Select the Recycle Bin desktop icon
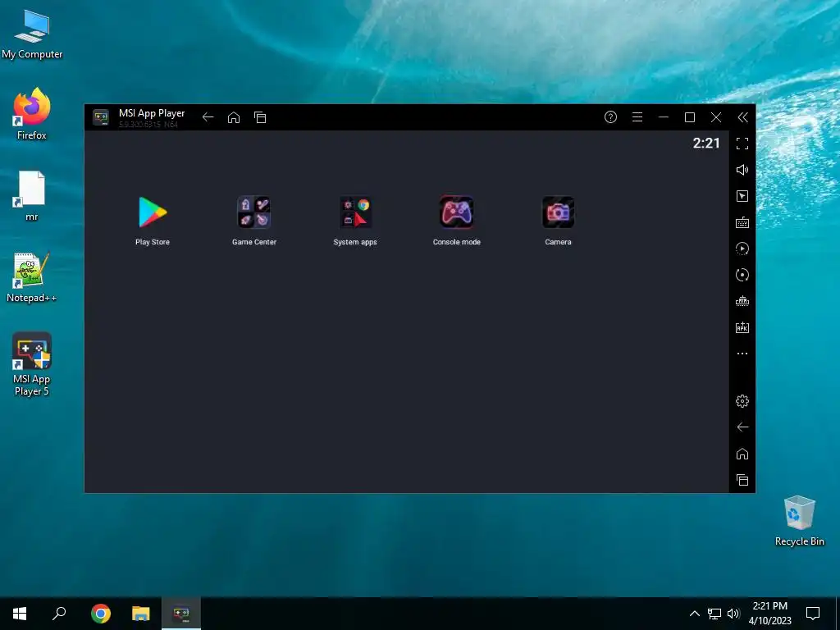Viewport: 840px width, 630px height. pos(799,521)
